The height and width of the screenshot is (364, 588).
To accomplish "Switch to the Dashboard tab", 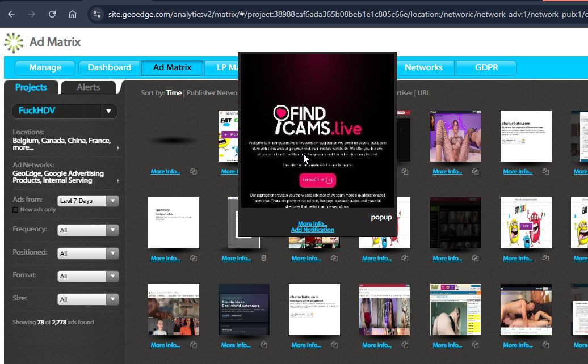I will pyautogui.click(x=109, y=68).
